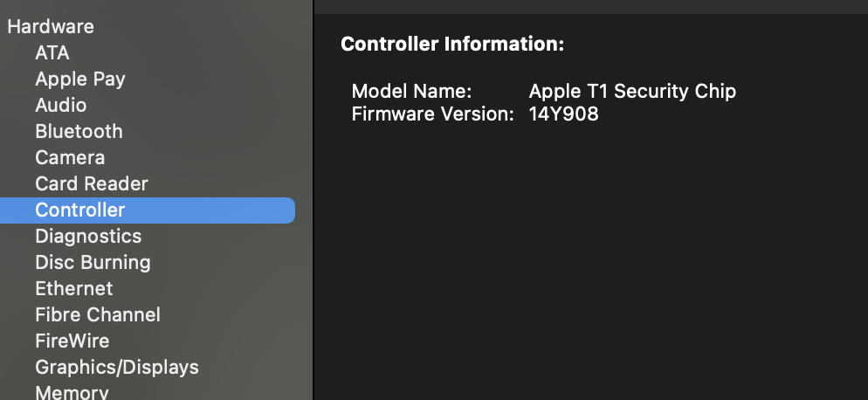Select Diagnostics in the sidebar

click(88, 236)
